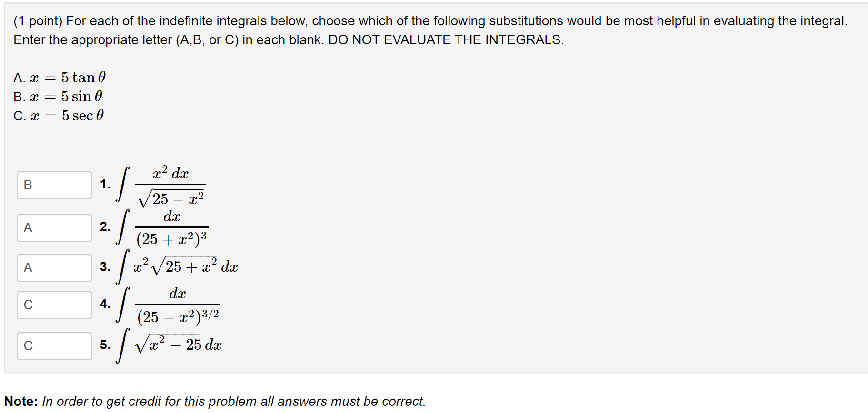Click the substitution option A. x = 5 tan θ
This screenshot has height=413, width=868.
tap(60, 77)
